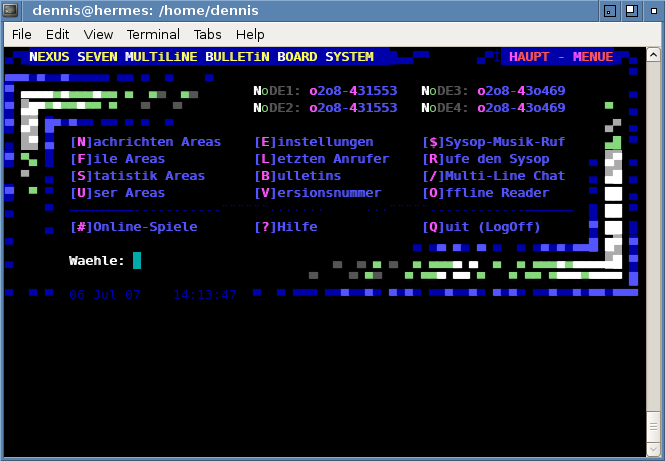Click the [S]tatistik Areas entry
The width and height of the screenshot is (665, 461).
coord(137,176)
